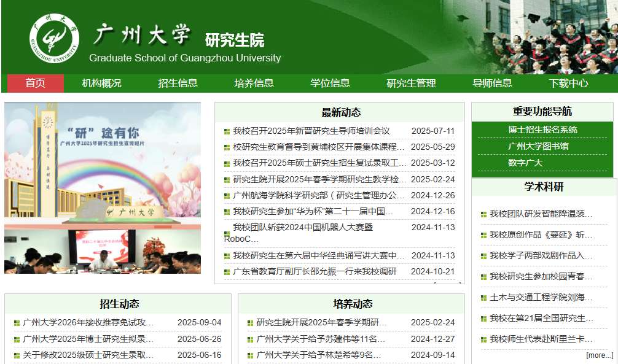The width and height of the screenshot is (618, 364).
Task: Open 学位信息 navigation item
Action: (330, 83)
